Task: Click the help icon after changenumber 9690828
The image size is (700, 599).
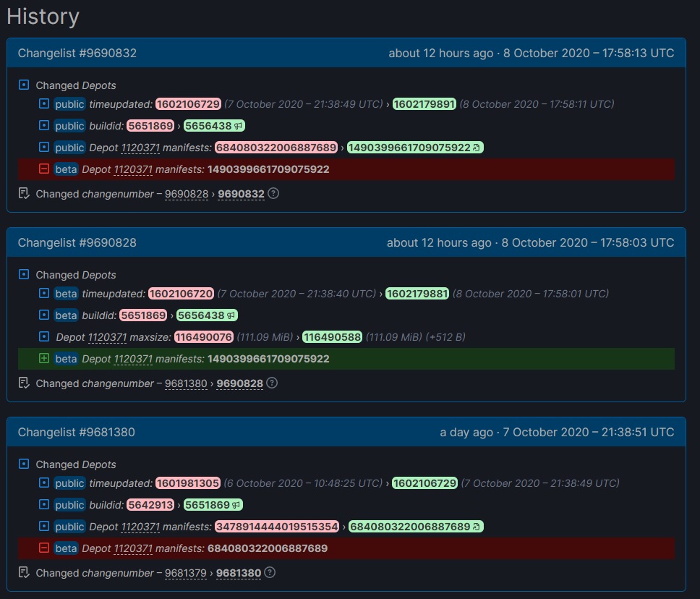Action: [x=272, y=383]
